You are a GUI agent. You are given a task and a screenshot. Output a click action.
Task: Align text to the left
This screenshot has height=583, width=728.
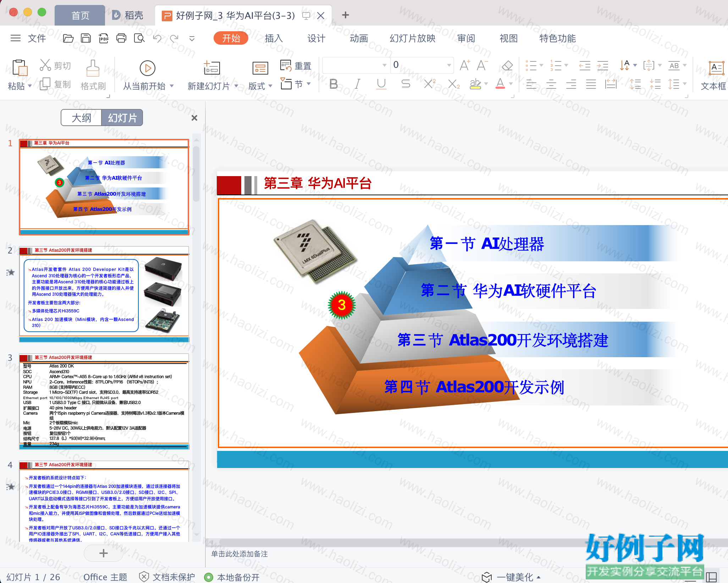(x=531, y=84)
